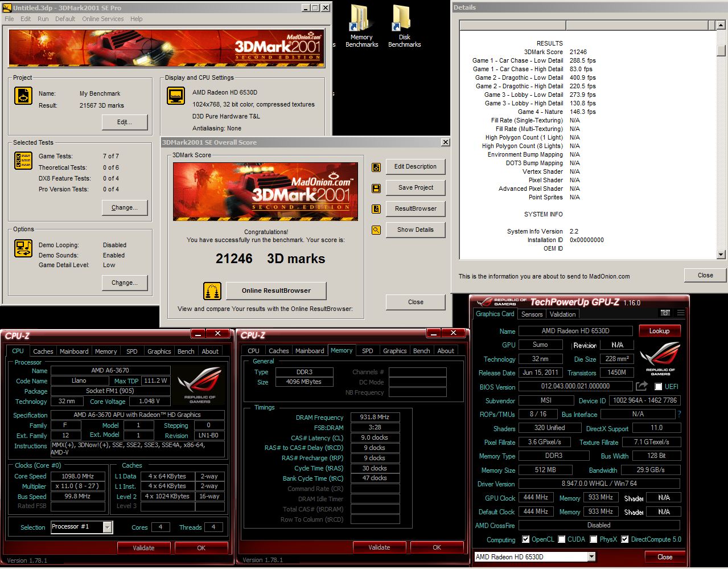The height and width of the screenshot is (569, 728).
Task: Click the Online ResultBrowser button
Action: point(276,290)
